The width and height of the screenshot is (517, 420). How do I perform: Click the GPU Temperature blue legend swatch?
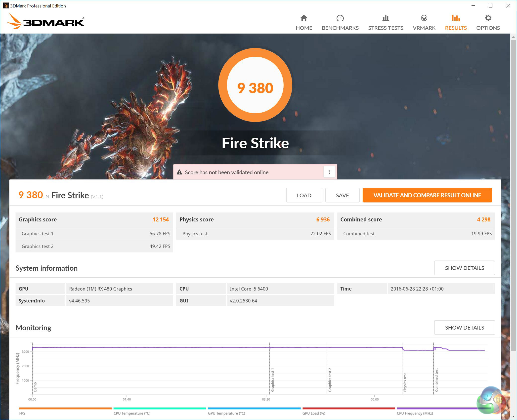[254, 408]
